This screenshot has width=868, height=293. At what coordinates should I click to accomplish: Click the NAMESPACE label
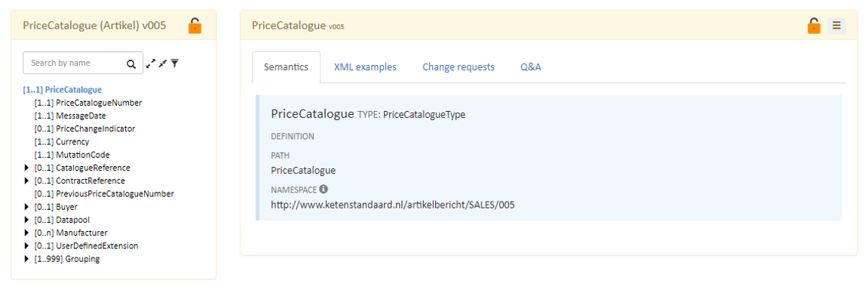[x=294, y=190]
